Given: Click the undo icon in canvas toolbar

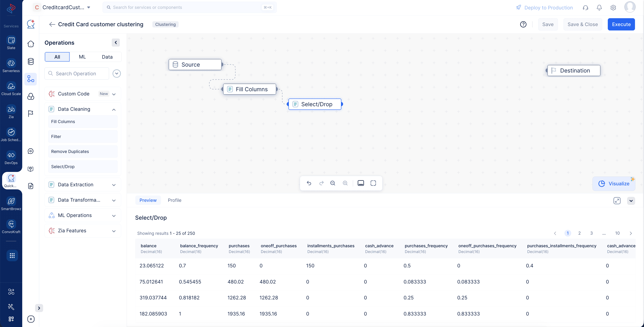Looking at the screenshot, I should click(309, 183).
